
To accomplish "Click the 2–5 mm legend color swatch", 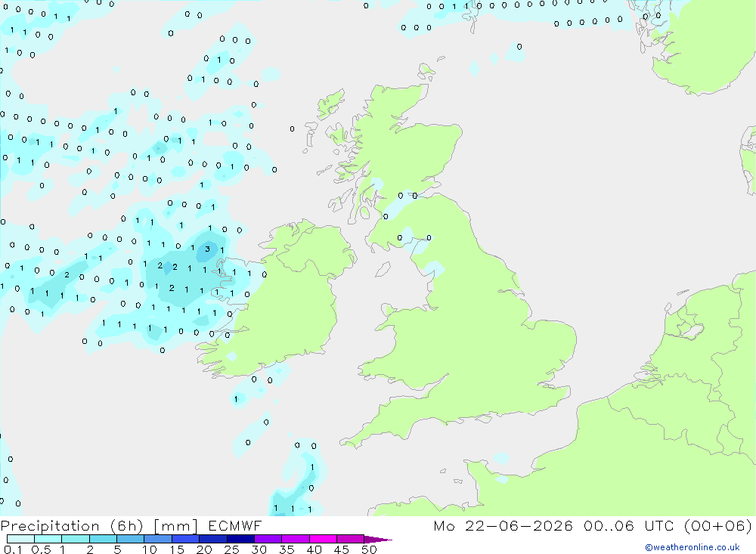I will (103, 539).
